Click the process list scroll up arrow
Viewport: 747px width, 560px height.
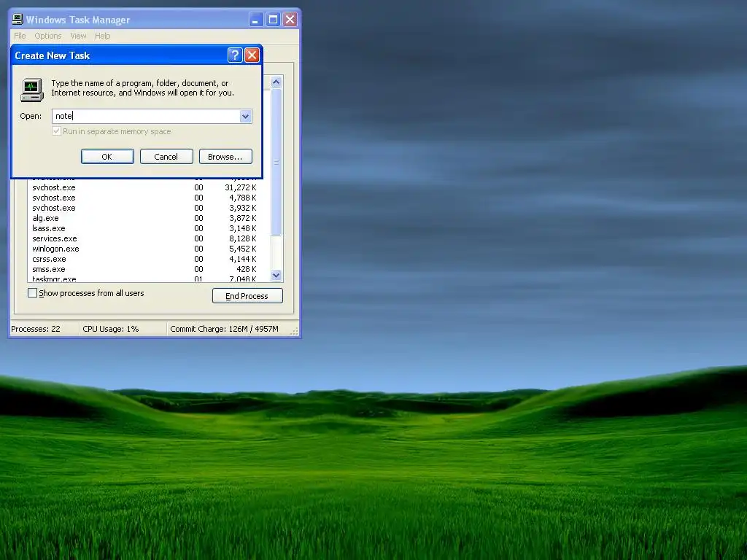point(276,82)
